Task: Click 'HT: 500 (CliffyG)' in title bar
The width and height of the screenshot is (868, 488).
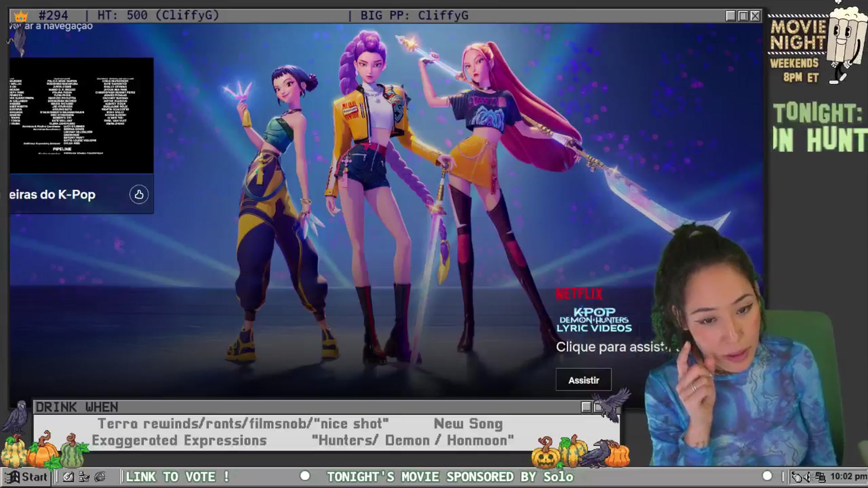Action: (x=158, y=15)
